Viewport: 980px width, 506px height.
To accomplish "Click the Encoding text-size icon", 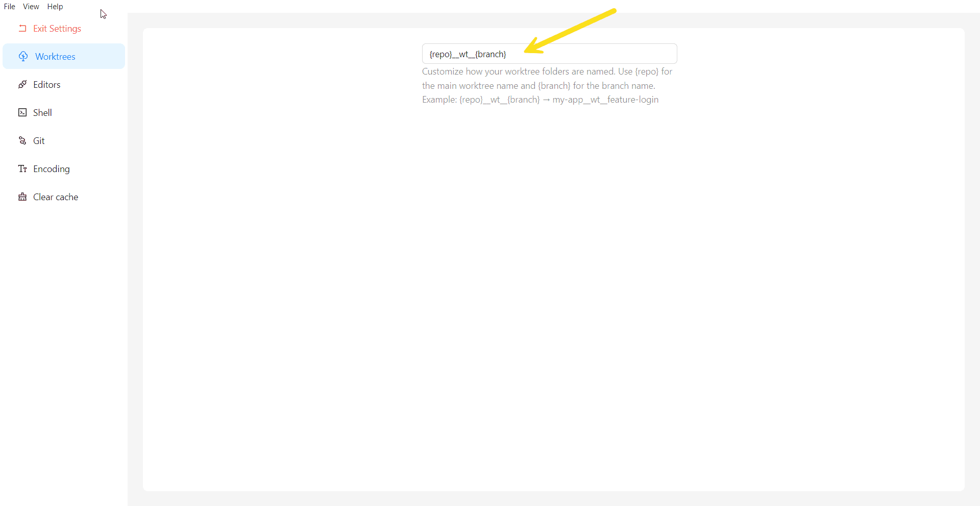I will coord(22,169).
